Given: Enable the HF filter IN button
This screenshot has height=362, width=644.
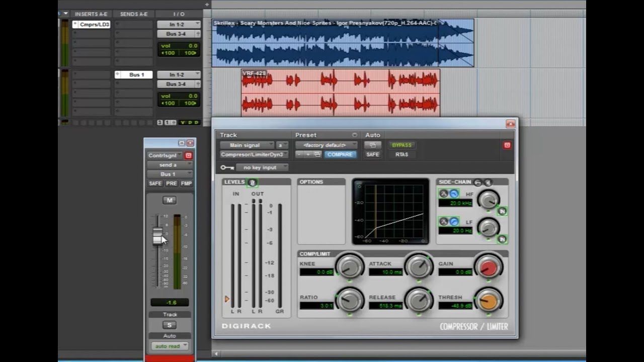Looking at the screenshot, I should 502,212.
